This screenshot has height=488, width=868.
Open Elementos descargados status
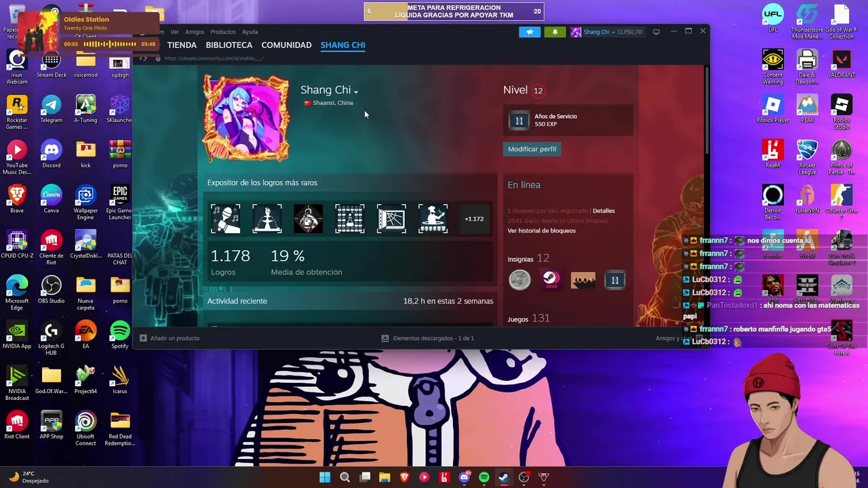click(x=427, y=338)
